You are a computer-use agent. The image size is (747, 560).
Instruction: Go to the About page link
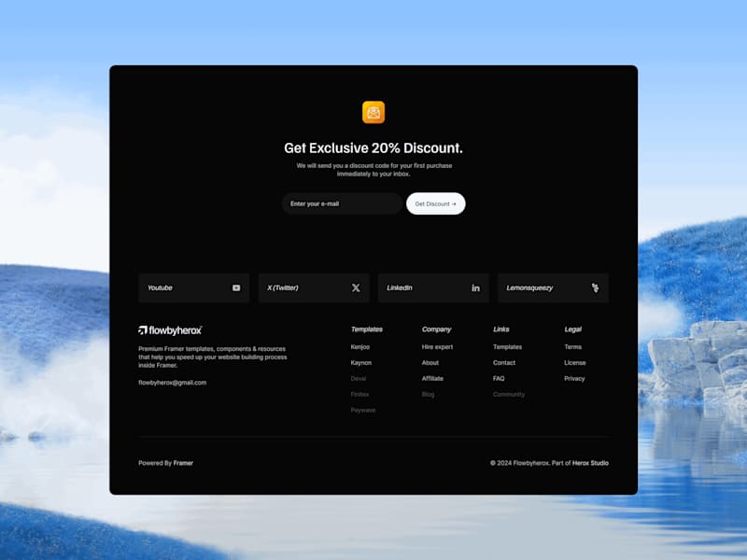[430, 362]
